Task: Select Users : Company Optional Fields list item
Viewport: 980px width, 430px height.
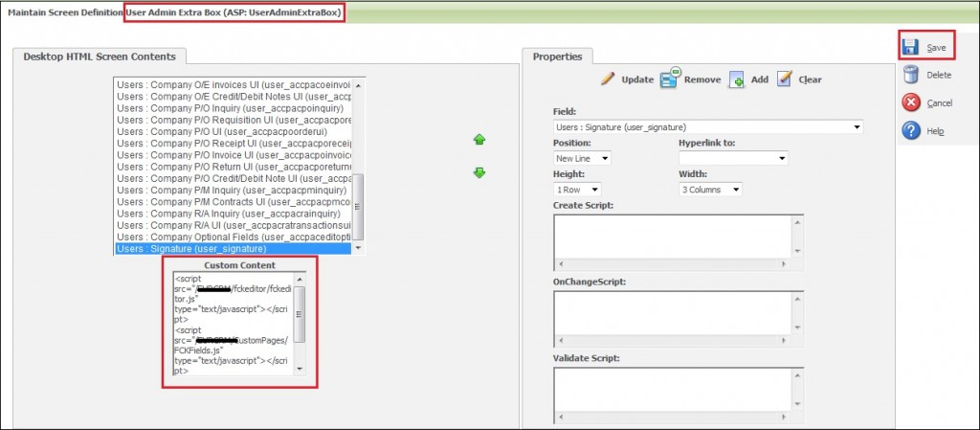Action: coord(234,237)
